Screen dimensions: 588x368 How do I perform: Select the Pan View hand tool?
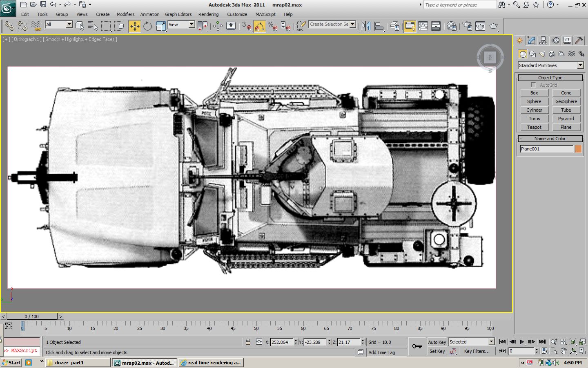pyautogui.click(x=563, y=351)
